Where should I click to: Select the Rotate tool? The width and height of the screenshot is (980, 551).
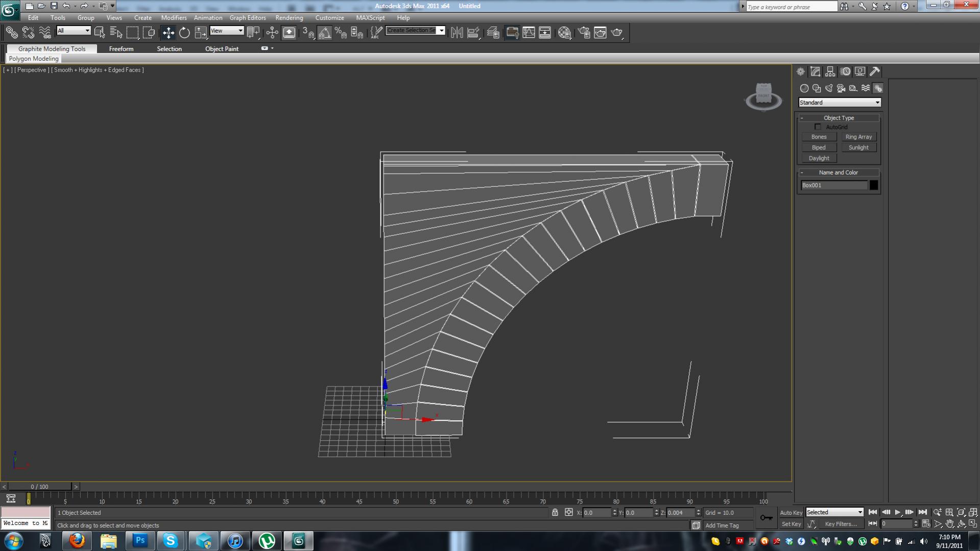coord(184,32)
